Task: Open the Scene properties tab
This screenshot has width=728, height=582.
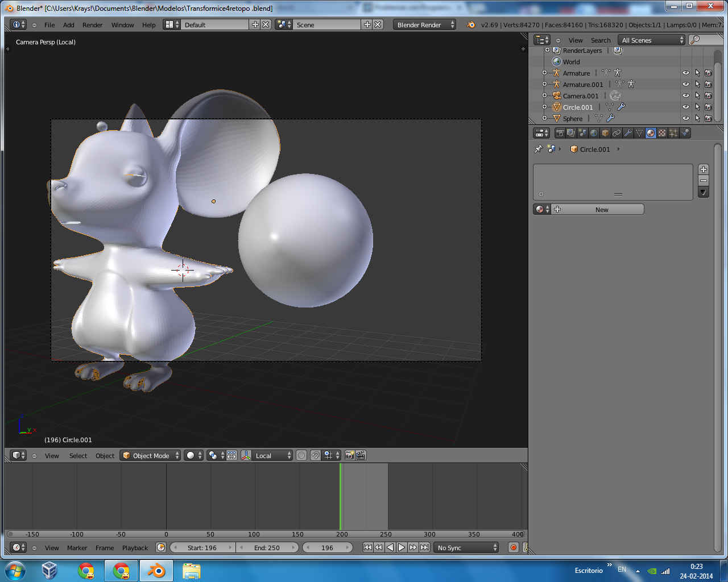Action: pos(582,133)
